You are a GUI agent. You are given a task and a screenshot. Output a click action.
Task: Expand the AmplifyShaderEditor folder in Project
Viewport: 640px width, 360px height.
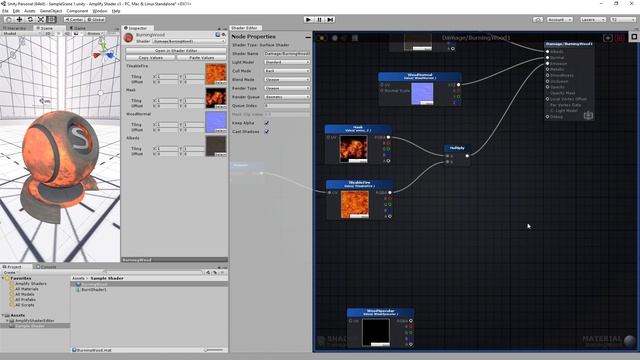coord(7,321)
